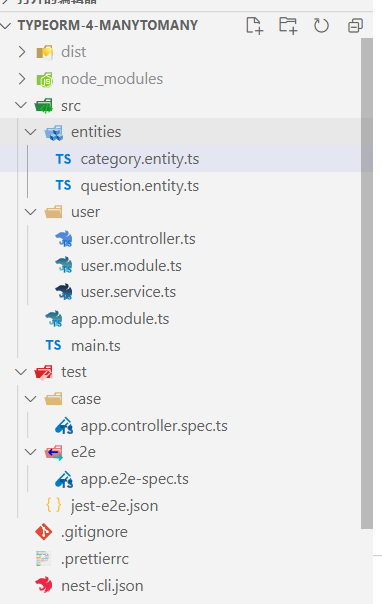Click the braces icon of jest-e2e.json
Image resolution: width=382 pixels, height=604 pixels.
click(54, 505)
